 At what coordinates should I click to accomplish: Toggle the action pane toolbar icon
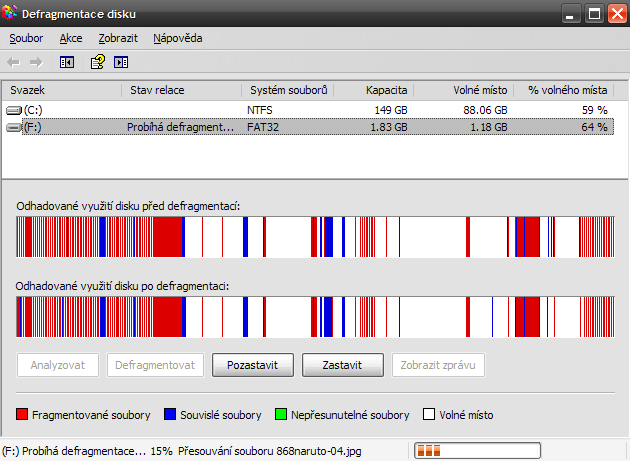121,62
